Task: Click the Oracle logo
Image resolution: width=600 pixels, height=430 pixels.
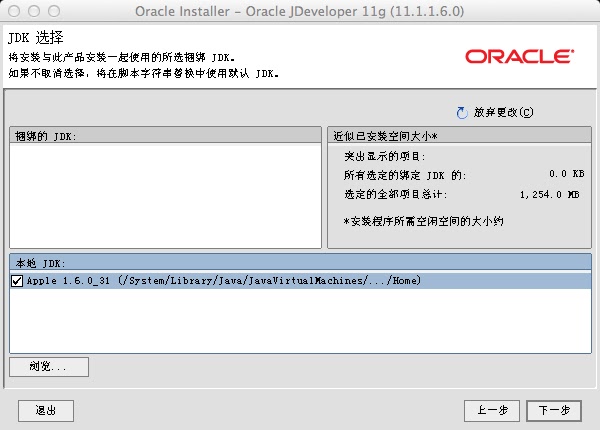Action: click(x=520, y=57)
